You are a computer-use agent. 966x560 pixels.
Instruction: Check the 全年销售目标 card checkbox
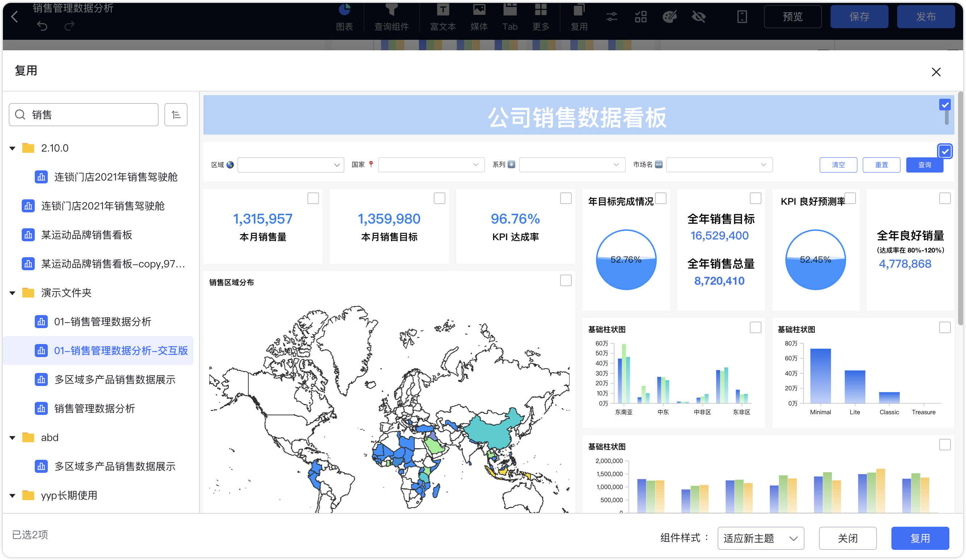[x=755, y=198]
